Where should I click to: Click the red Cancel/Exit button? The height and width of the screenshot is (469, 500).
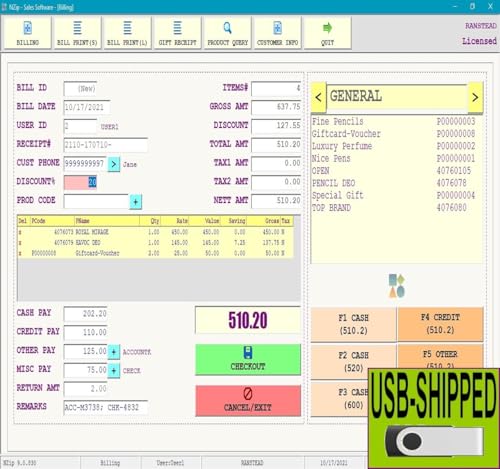pyautogui.click(x=248, y=400)
